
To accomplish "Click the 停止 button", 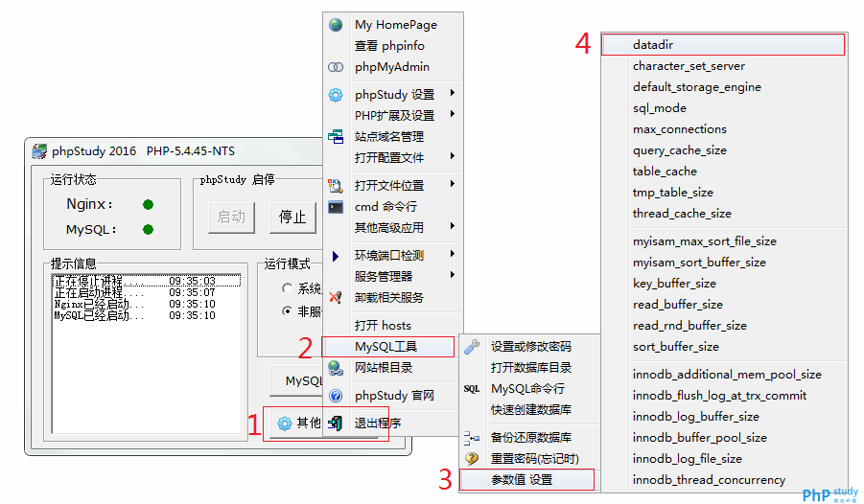I will click(293, 217).
